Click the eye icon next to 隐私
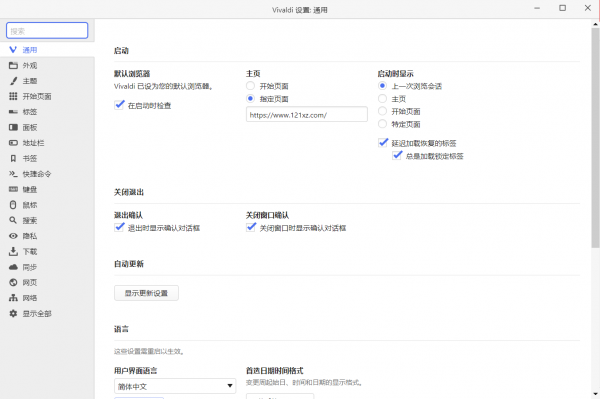Screen dimensions: 600x399 click(13, 236)
